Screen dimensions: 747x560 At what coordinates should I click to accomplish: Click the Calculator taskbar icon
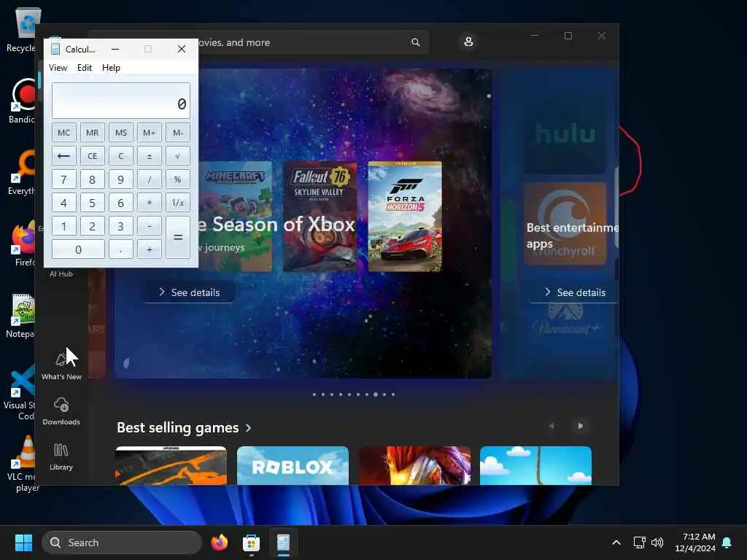[283, 542]
